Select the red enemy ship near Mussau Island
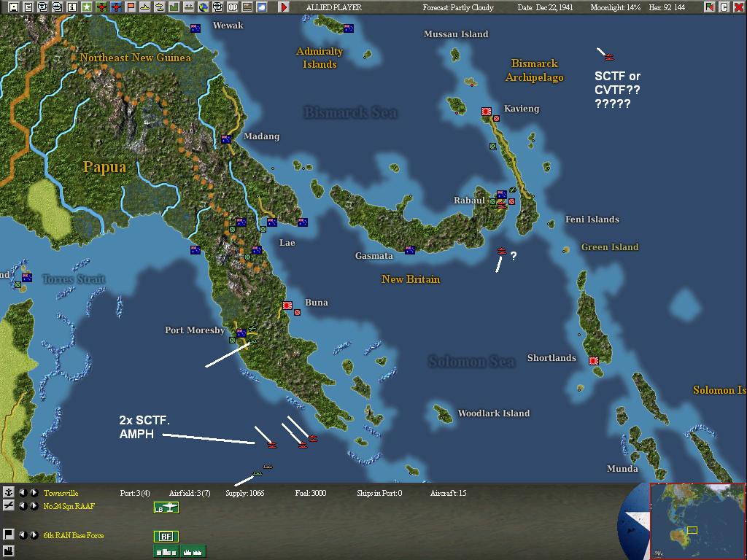Viewport: 747px width, 560px height. click(609, 57)
